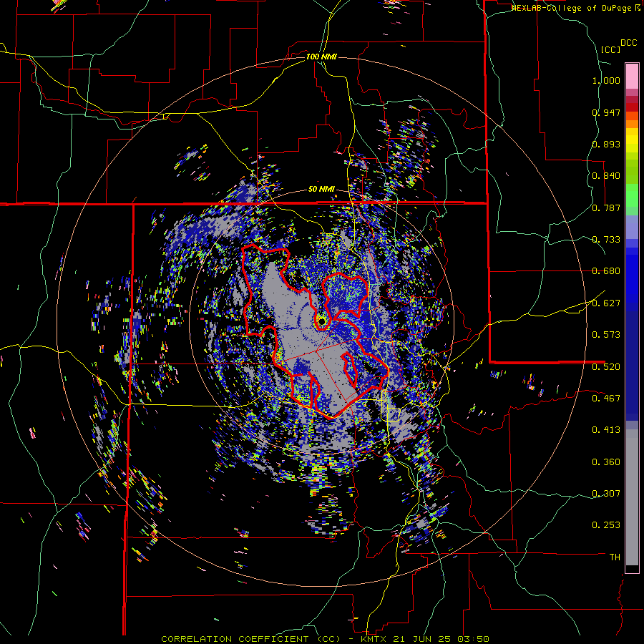Click the 0.627 scale value

point(606,303)
